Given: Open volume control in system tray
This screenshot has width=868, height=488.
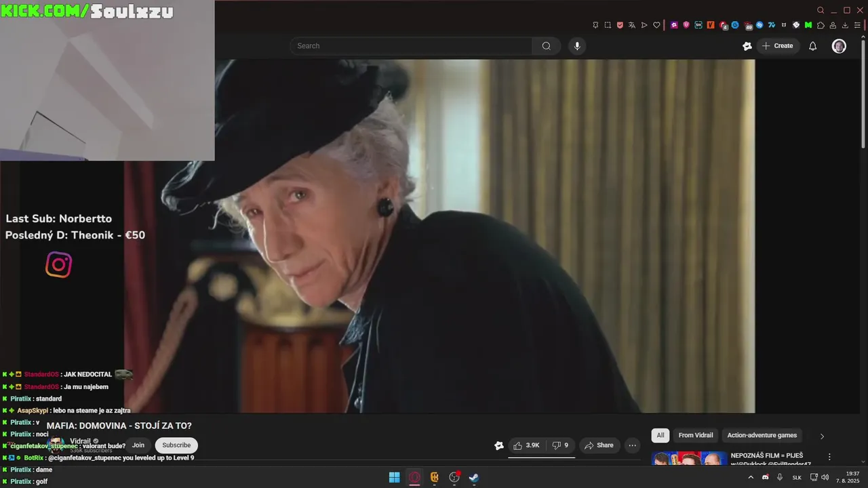Looking at the screenshot, I should click(825, 477).
